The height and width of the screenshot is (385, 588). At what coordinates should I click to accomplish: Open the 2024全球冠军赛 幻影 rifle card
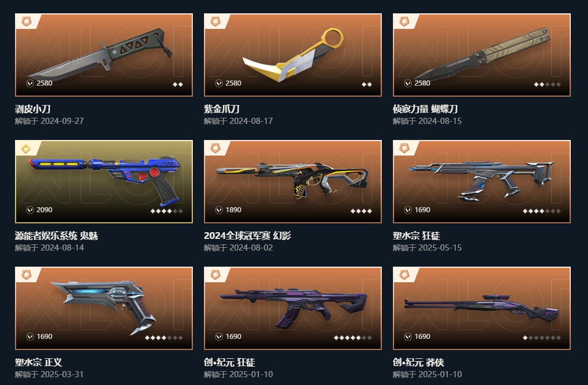pyautogui.click(x=293, y=182)
